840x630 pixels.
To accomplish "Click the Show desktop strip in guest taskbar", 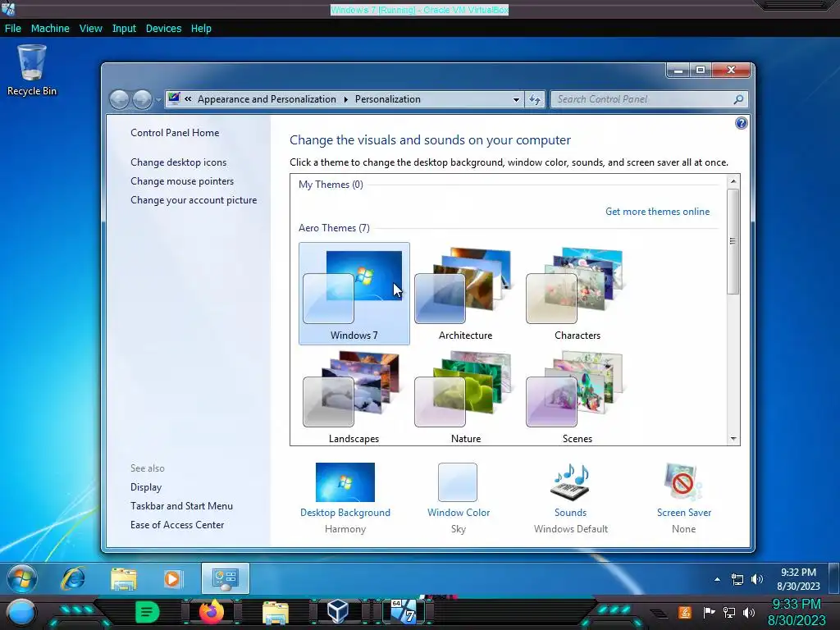I will click(834, 578).
